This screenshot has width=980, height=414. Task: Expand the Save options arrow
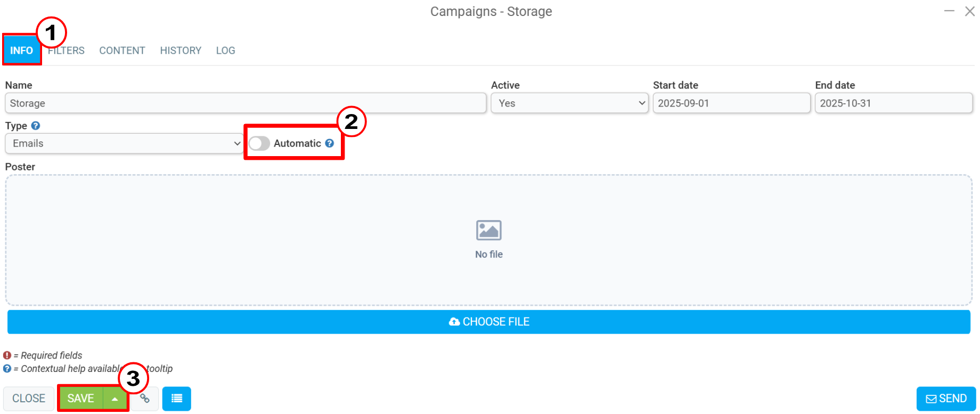coord(115,399)
